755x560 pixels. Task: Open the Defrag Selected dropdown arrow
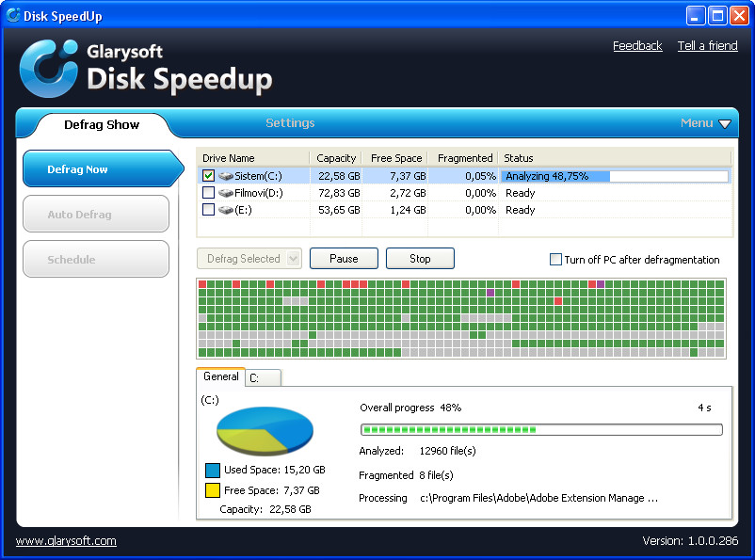(293, 259)
